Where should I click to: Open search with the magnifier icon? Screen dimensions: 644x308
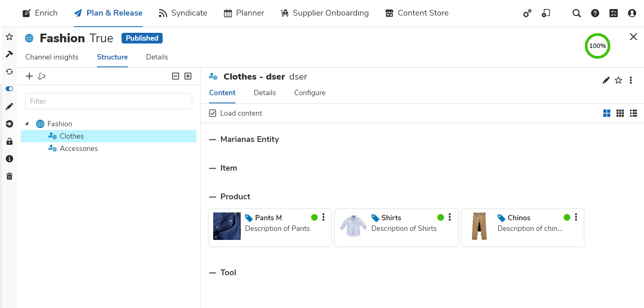coord(577,13)
